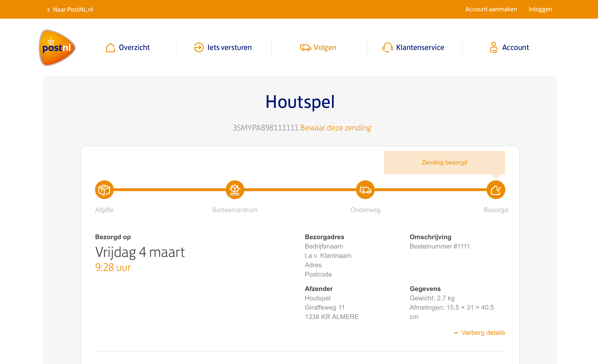The image size is (598, 364).
Task: Click the Adres line under Bezorgadres
Action: [x=313, y=265]
